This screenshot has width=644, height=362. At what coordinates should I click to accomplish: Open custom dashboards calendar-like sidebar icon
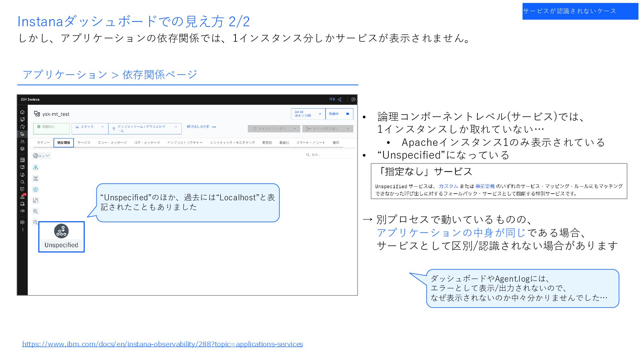click(22, 160)
